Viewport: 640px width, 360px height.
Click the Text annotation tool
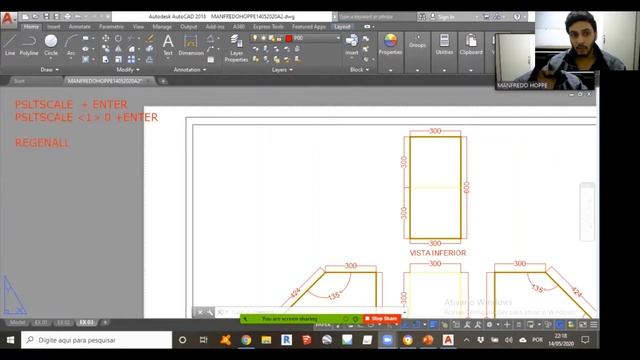point(168,45)
